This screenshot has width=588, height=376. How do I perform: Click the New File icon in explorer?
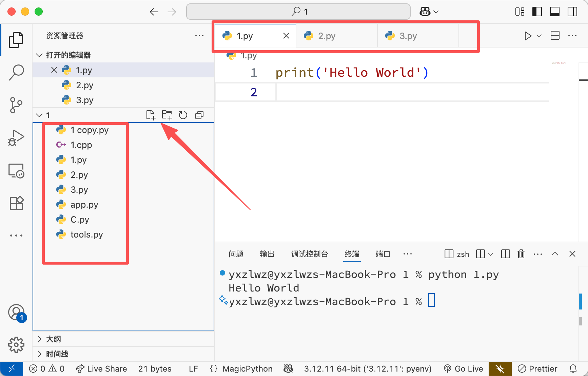(151, 115)
